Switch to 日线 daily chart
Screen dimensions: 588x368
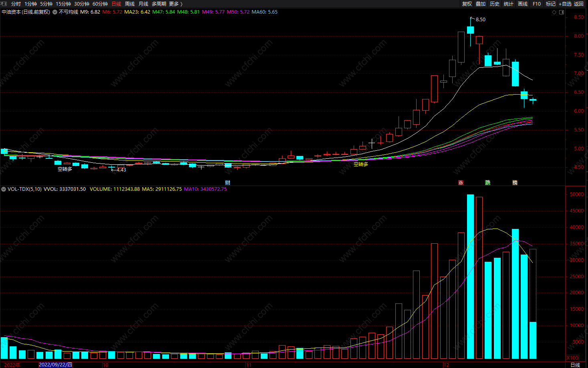coord(116,4)
